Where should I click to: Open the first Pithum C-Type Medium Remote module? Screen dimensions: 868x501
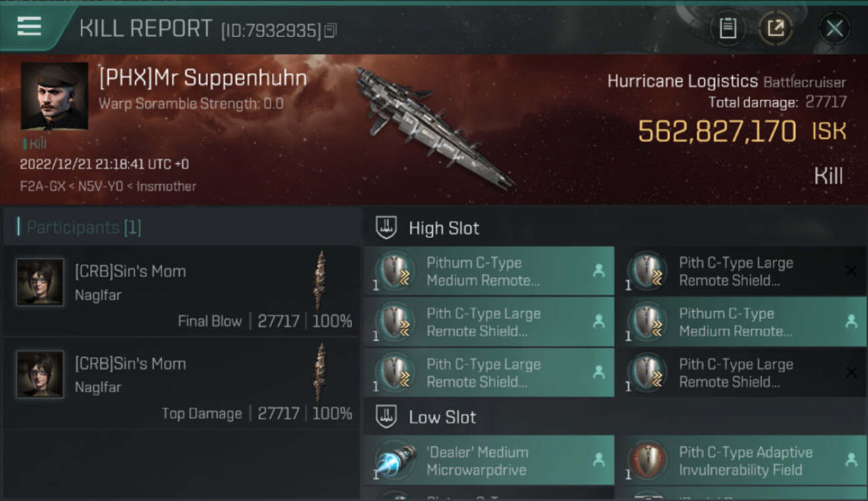pos(489,271)
